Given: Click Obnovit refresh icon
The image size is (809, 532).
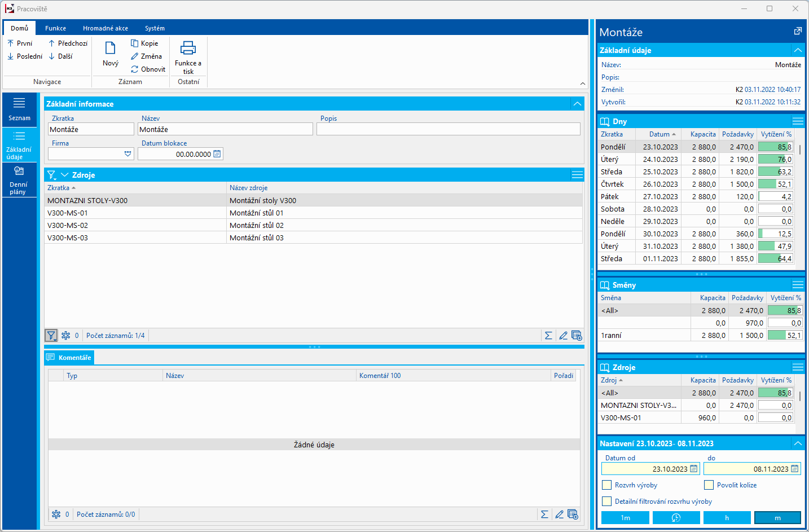Looking at the screenshot, I should pos(135,69).
